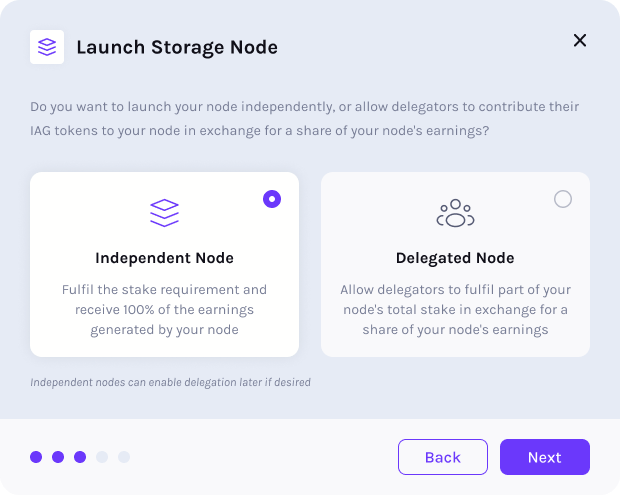Jump to the fifth step dot
The width and height of the screenshot is (620, 495).
tap(124, 457)
